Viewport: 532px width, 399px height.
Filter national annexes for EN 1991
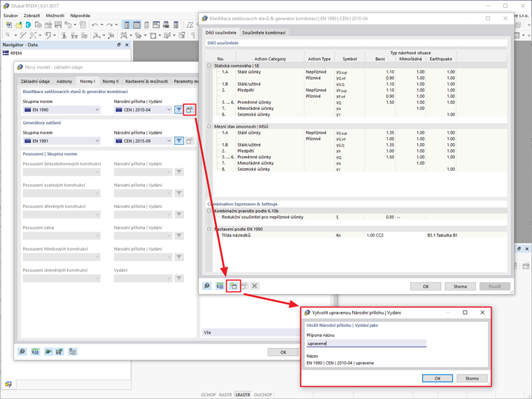tap(178, 141)
